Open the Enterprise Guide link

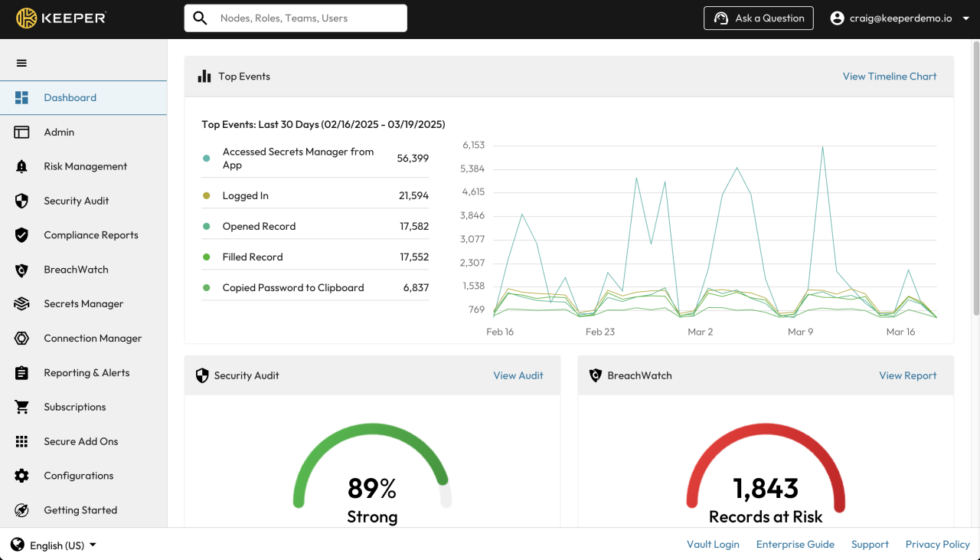795,545
